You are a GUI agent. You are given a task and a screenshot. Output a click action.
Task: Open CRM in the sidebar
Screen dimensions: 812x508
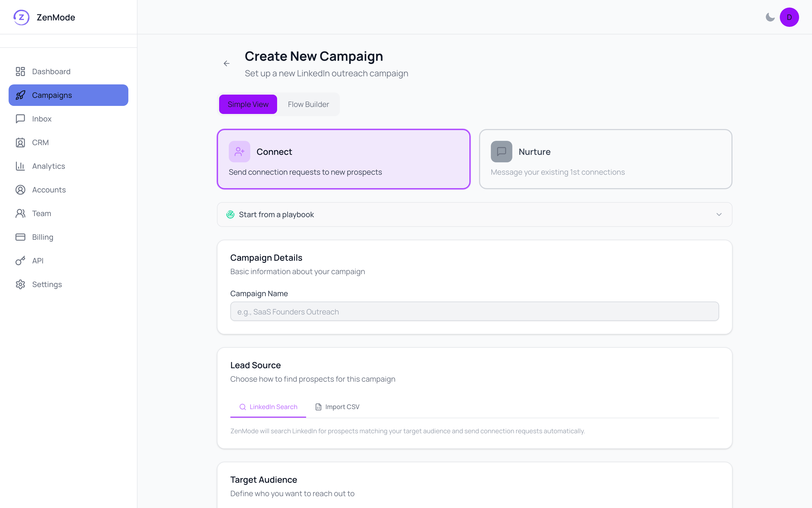(x=68, y=142)
